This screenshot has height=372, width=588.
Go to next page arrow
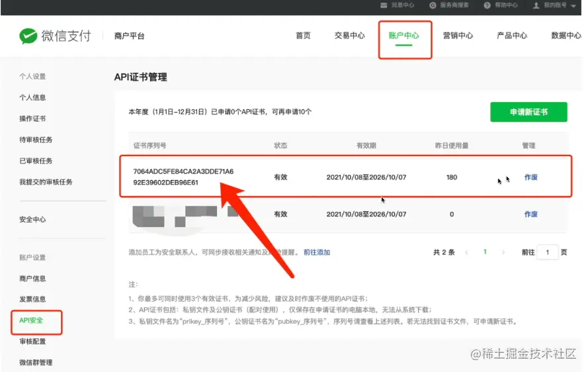[x=503, y=252]
